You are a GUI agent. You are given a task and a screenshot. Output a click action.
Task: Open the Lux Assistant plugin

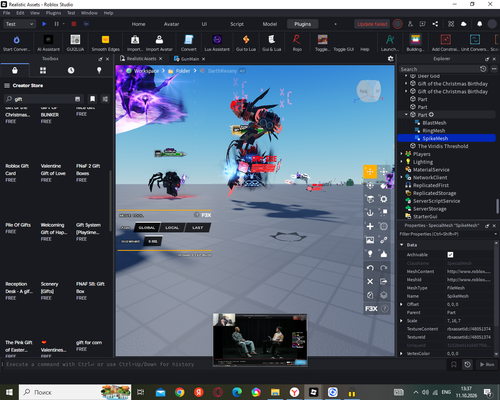[217, 43]
